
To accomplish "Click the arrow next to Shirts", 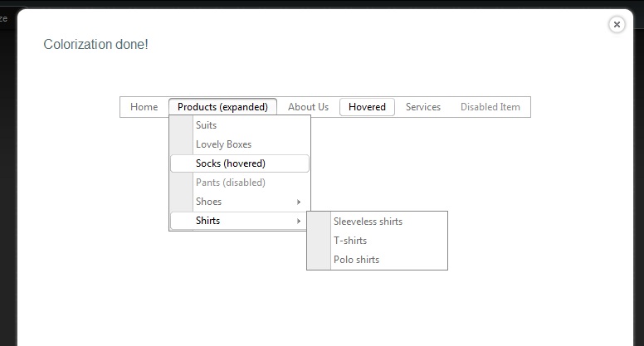I will pyautogui.click(x=299, y=221).
